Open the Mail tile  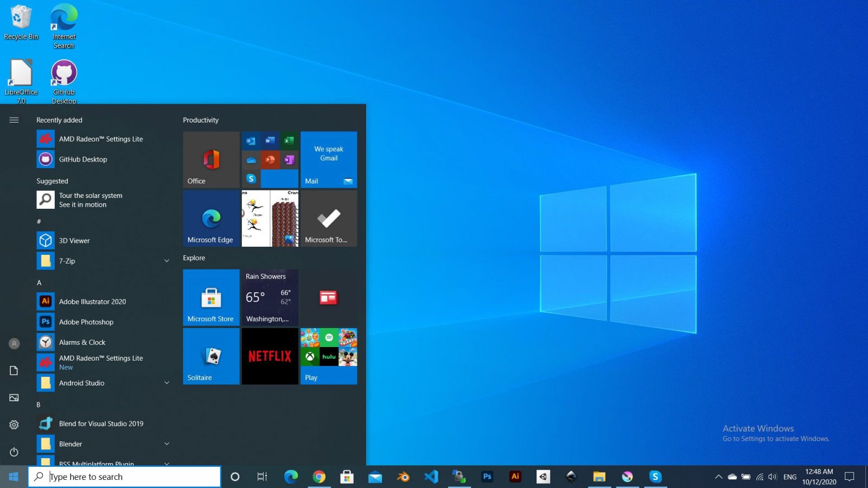(329, 159)
